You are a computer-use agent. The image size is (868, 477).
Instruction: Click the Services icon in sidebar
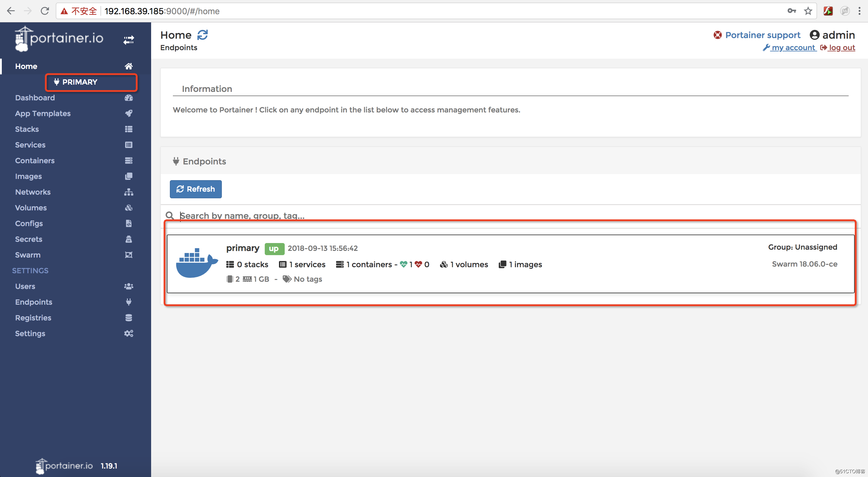point(128,144)
